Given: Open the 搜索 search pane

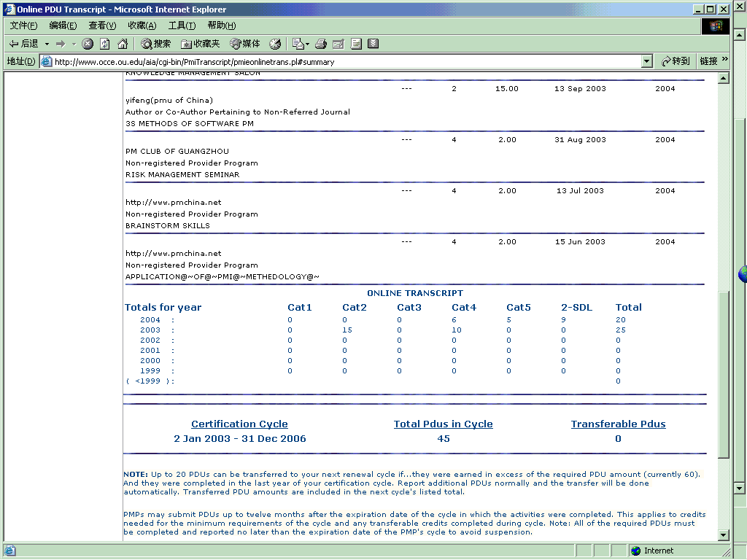Looking at the screenshot, I should coord(156,44).
